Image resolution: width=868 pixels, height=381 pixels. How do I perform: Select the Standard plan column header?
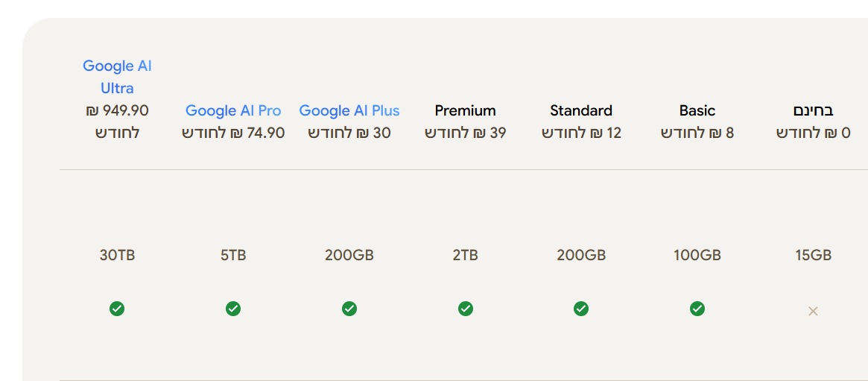[581, 110]
